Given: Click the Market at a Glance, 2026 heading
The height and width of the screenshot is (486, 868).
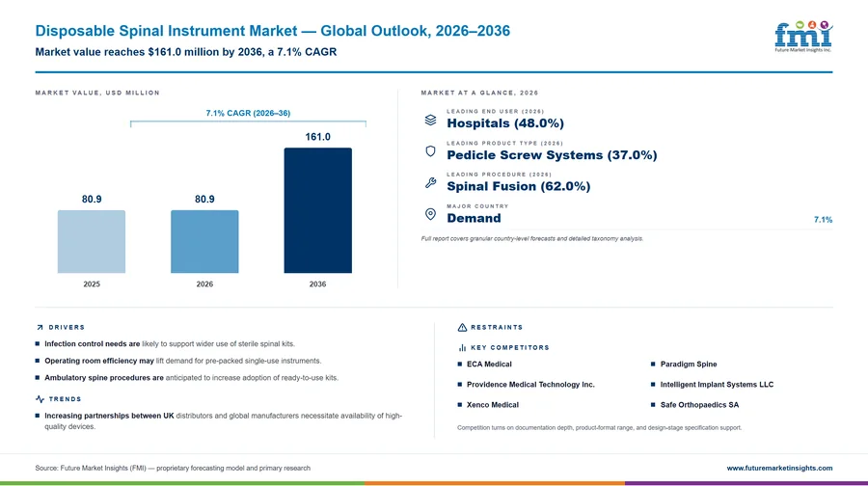Looking at the screenshot, I should point(479,93).
